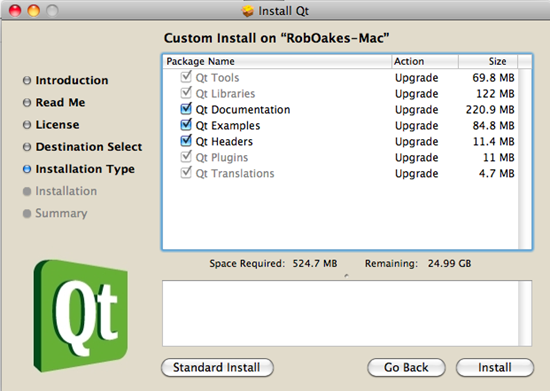Uncheck the Qt Examples checkbox
Screen dimensions: 550x391
[x=186, y=125]
